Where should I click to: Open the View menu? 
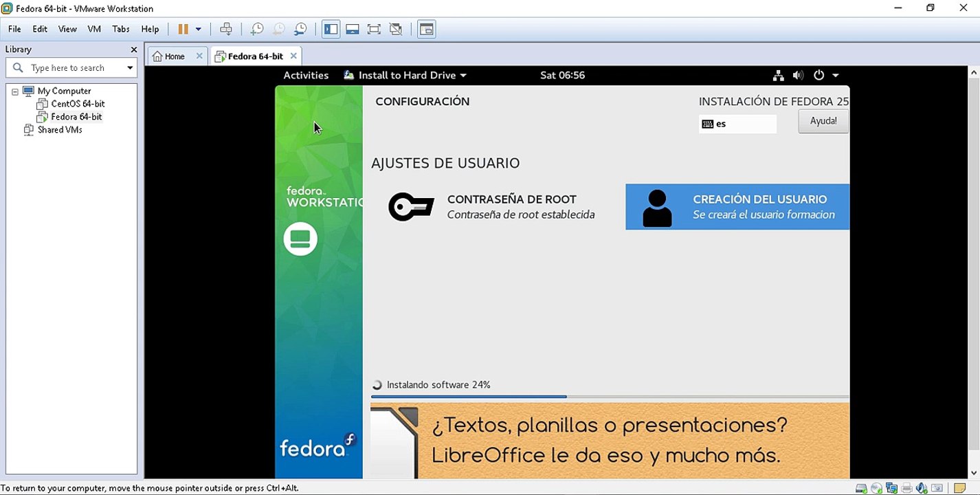click(67, 29)
